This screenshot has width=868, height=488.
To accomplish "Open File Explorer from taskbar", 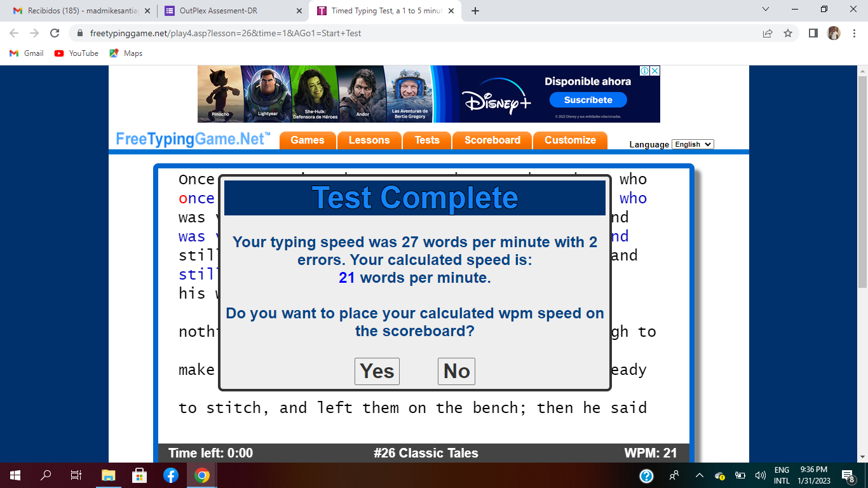I will click(x=109, y=475).
